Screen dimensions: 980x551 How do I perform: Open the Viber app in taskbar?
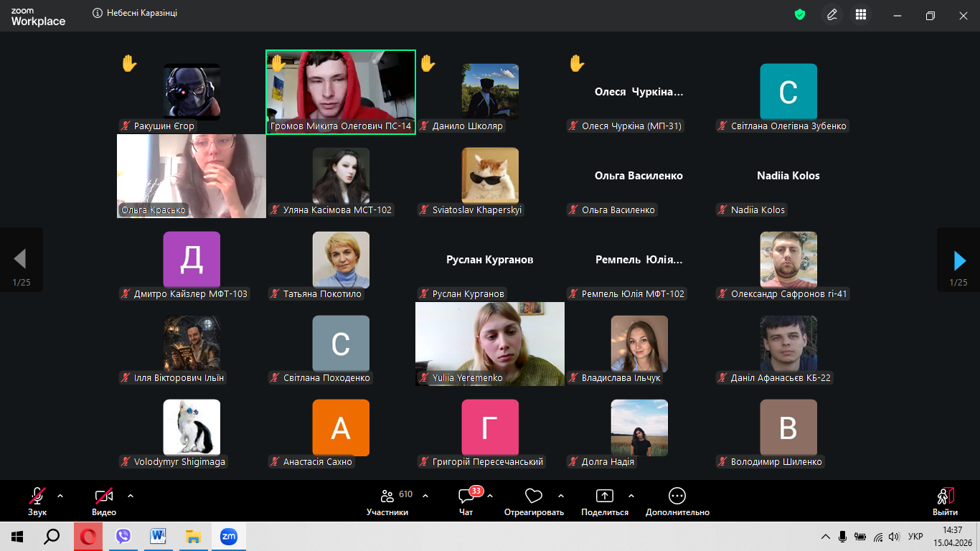coord(123,537)
